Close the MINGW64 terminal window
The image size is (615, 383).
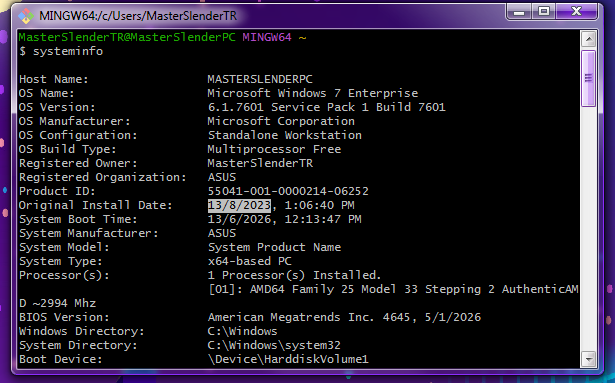tap(576, 12)
